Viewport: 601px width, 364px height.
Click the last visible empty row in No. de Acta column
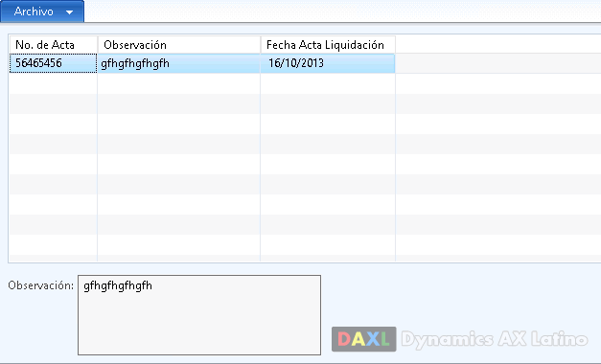tap(54, 244)
